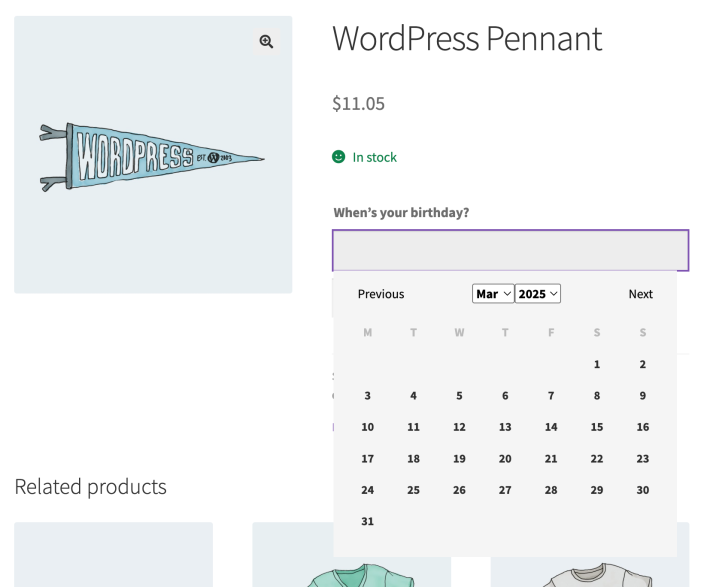Choose day 14 in the calendar
Viewport: 704px width, 587px height.
click(551, 427)
